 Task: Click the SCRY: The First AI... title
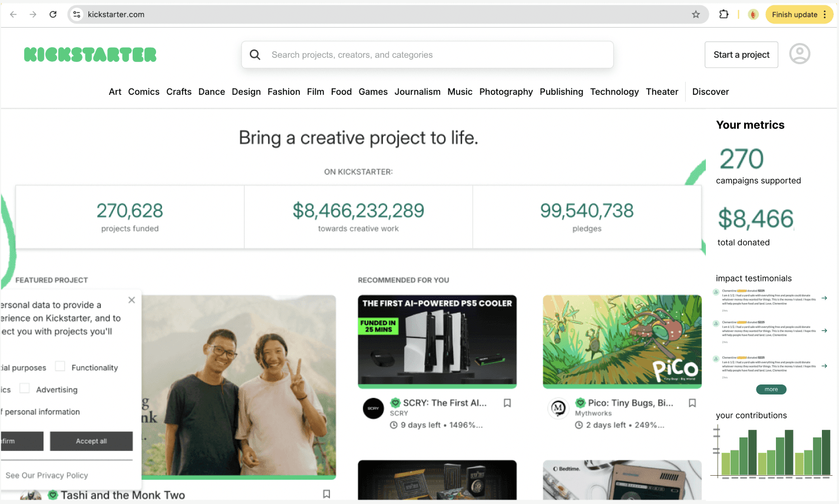445,403
